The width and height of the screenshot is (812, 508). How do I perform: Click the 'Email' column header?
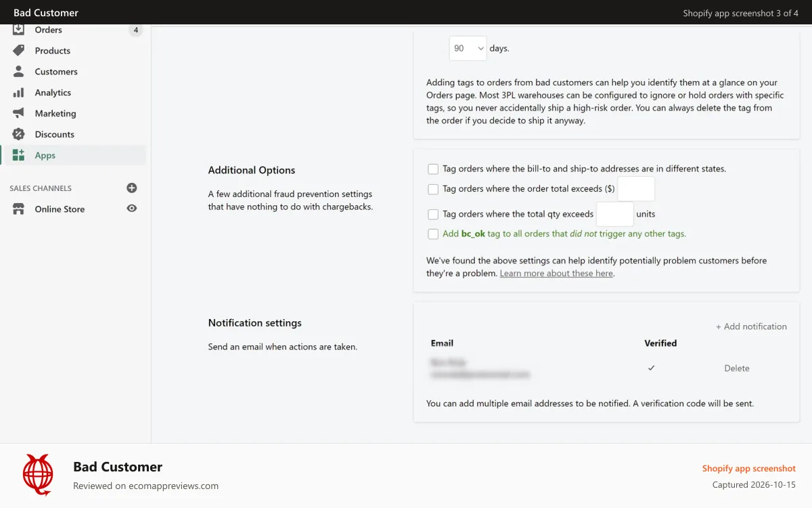click(x=442, y=343)
